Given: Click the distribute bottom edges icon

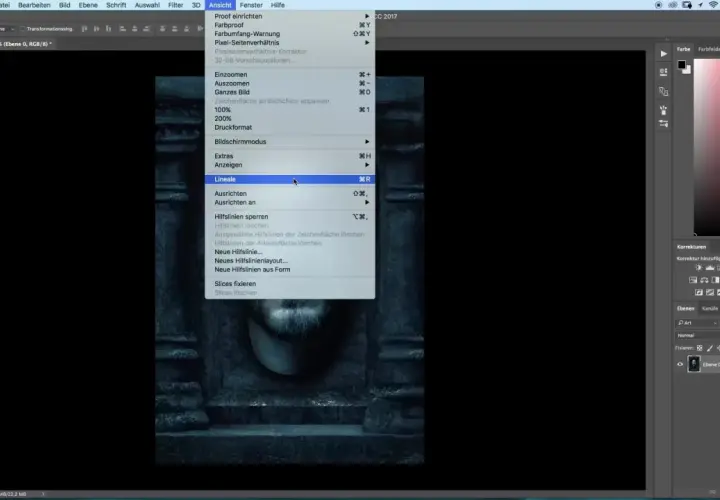Looking at the screenshot, I should [186, 28].
